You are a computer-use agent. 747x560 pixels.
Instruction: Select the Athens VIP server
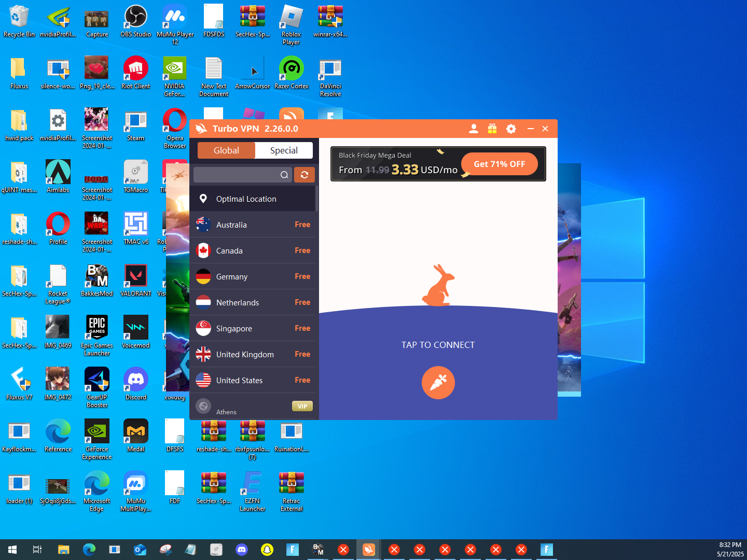(253, 407)
